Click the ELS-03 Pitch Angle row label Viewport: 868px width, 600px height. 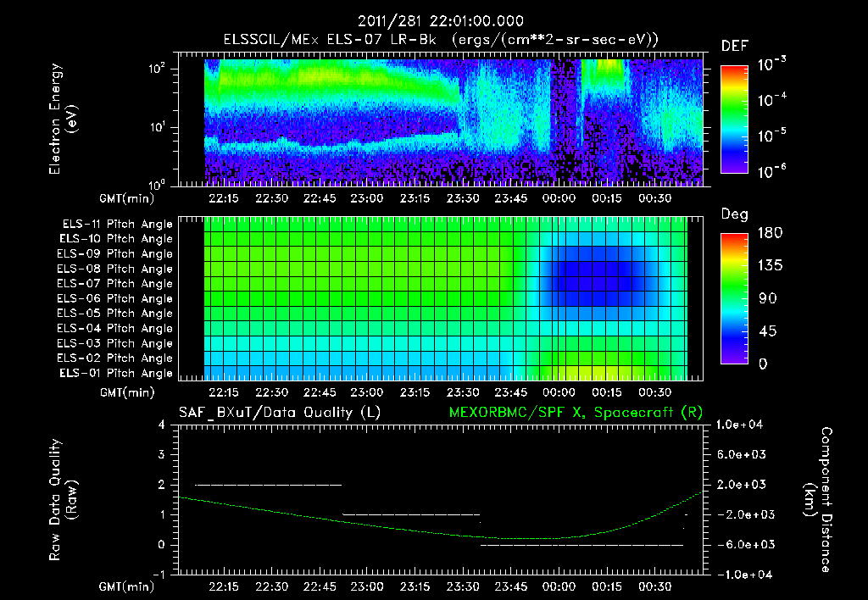pos(114,343)
